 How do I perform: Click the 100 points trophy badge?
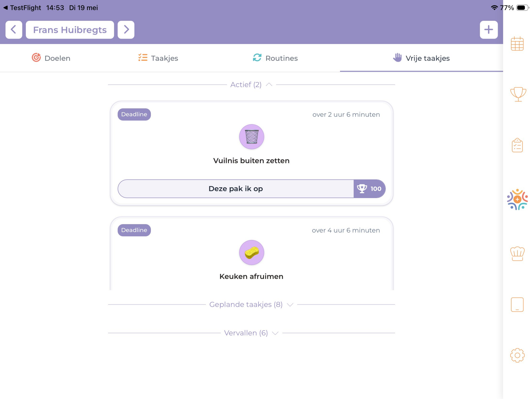(369, 189)
